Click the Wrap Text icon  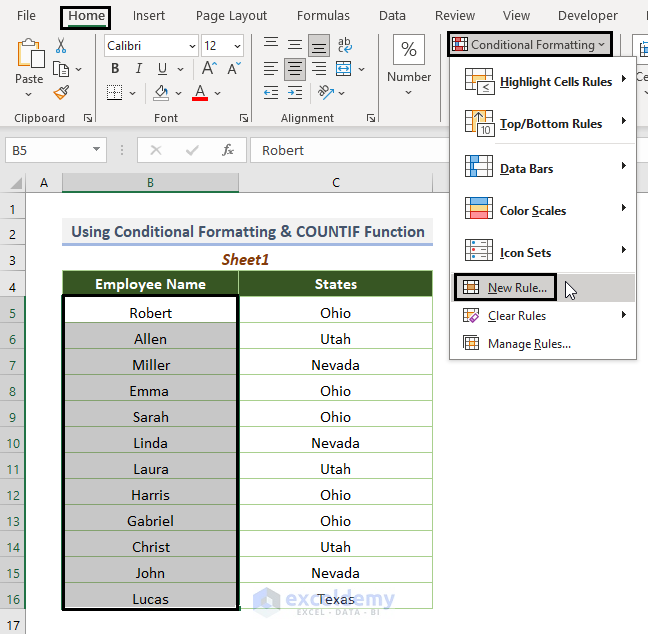point(344,46)
